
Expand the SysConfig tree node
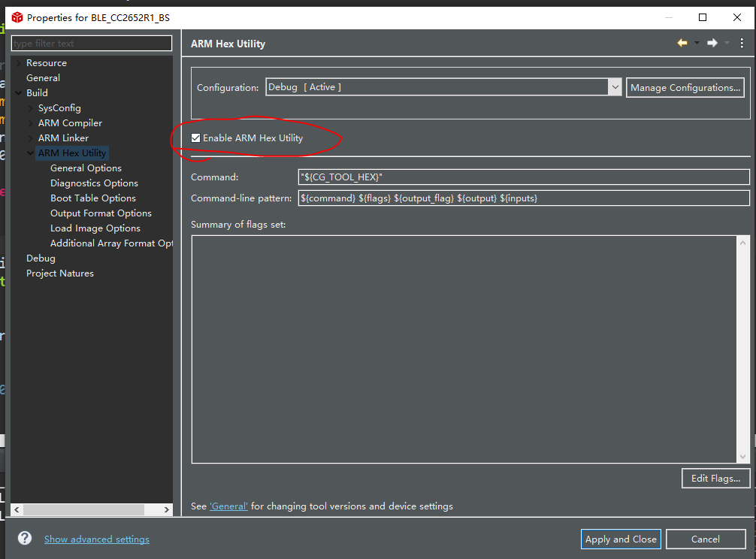point(30,108)
